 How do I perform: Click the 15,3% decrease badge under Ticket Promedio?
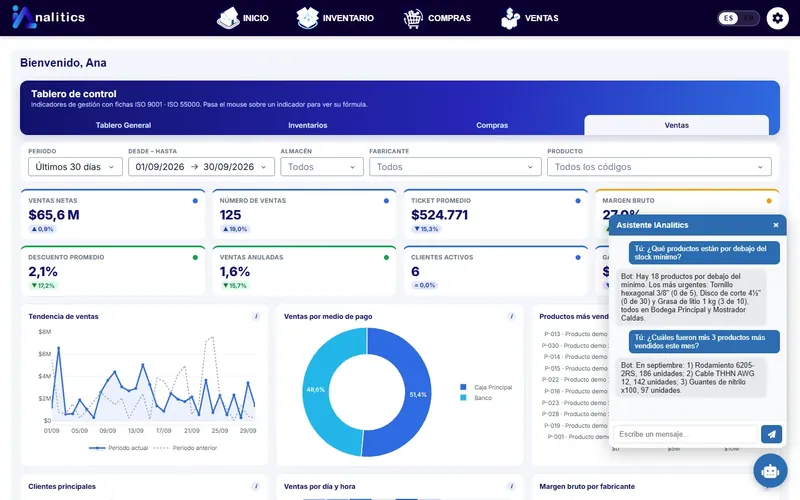pos(427,229)
